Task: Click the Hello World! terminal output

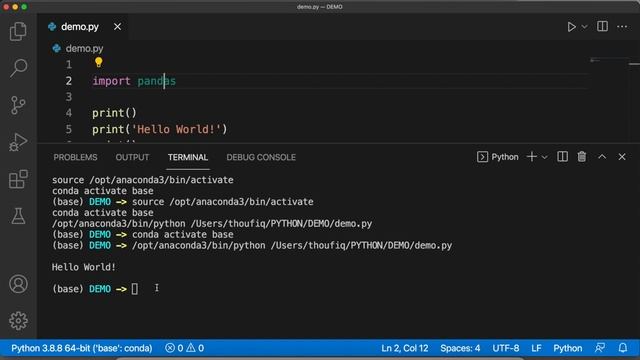Action: (x=84, y=267)
